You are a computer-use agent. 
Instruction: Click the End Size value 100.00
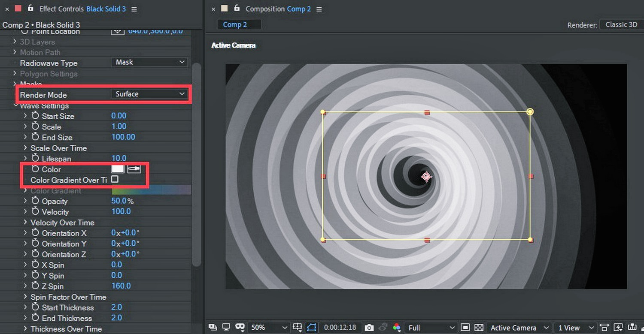point(123,137)
